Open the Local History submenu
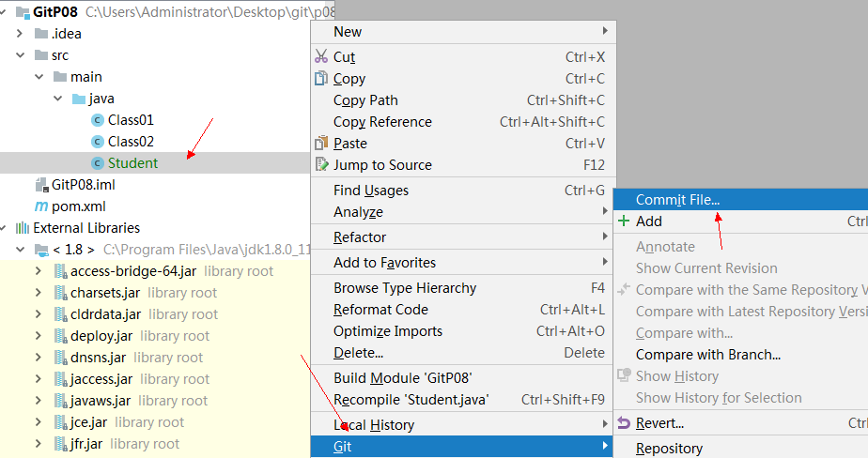 coord(374,425)
